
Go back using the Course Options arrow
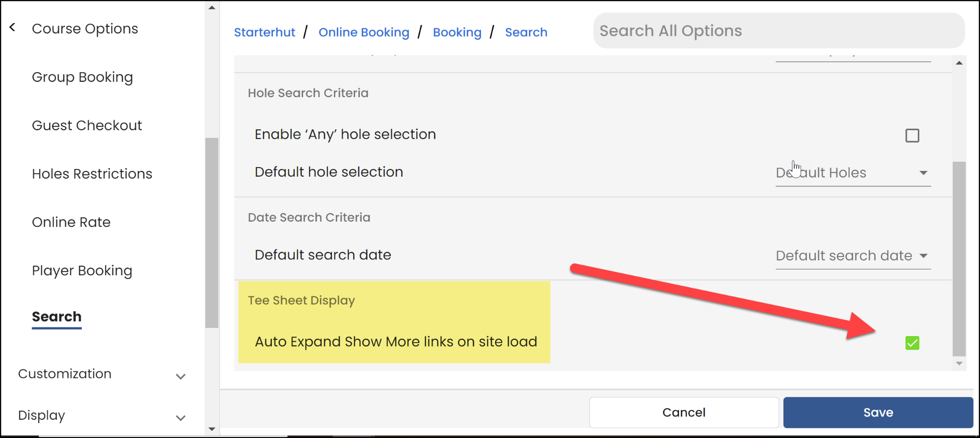12,28
